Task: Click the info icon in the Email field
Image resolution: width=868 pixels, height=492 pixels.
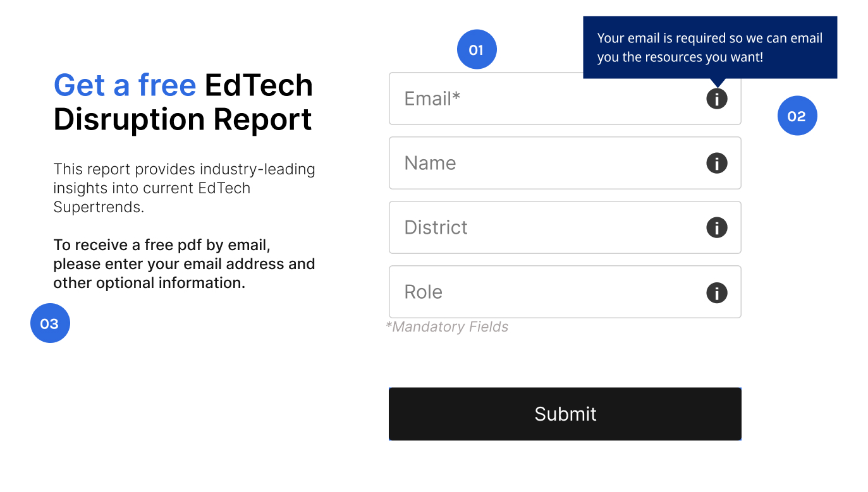Action: (716, 99)
